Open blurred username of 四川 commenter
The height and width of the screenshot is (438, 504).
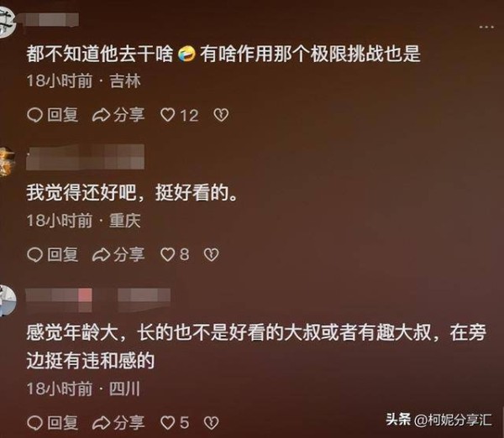[x=97, y=300]
